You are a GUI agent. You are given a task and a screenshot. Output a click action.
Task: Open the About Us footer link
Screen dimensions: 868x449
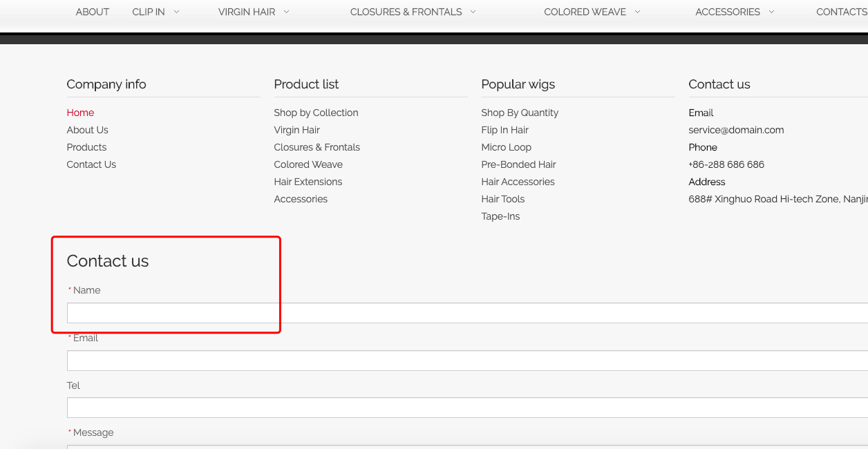coord(87,130)
